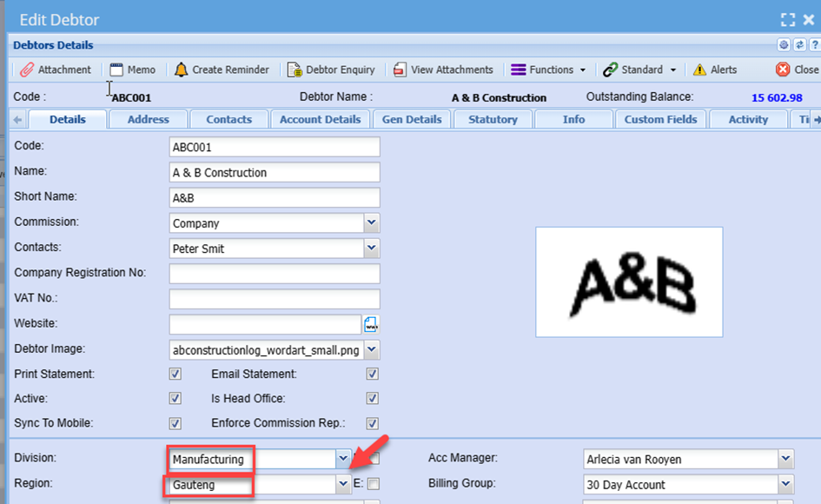Open the website browse icon beside Website field
The height and width of the screenshot is (504, 821).
[x=371, y=325]
